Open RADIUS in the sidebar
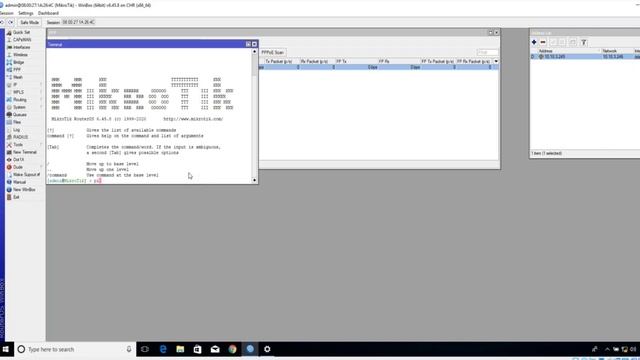Image resolution: width=640 pixels, height=360 pixels. point(20,137)
